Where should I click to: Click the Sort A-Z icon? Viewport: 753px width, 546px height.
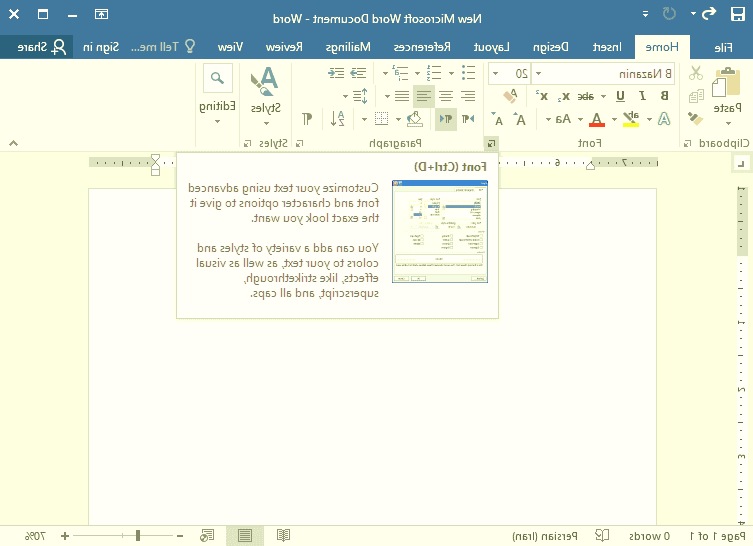click(338, 119)
